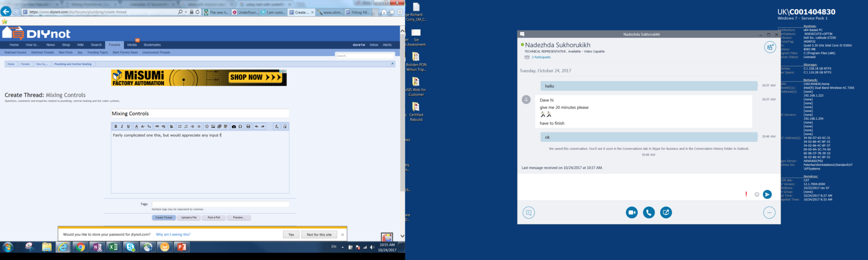Toggle bold formatting in editor
Viewport: 868px width, 260px height.
tap(116, 127)
